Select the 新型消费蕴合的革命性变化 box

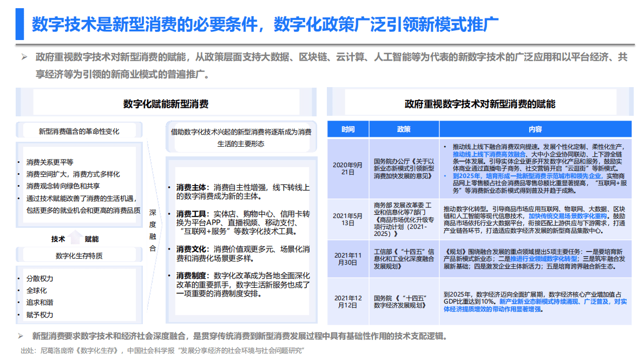coord(79,130)
